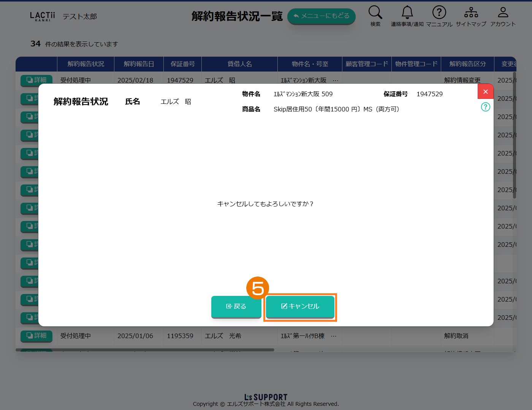Click the 保証番号 column header
The image size is (532, 410).
point(182,64)
